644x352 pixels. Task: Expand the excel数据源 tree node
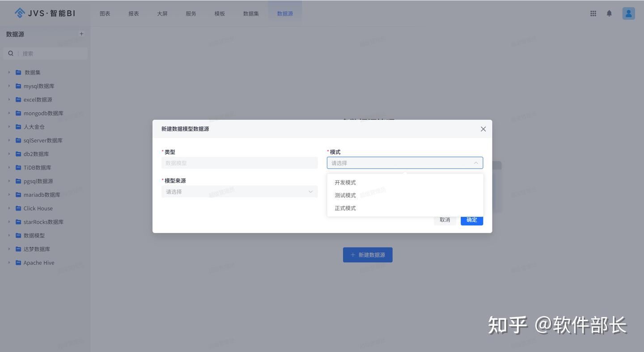9,99
